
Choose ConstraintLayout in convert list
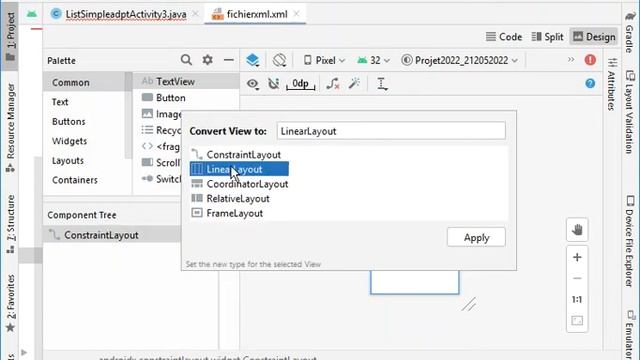click(x=243, y=155)
